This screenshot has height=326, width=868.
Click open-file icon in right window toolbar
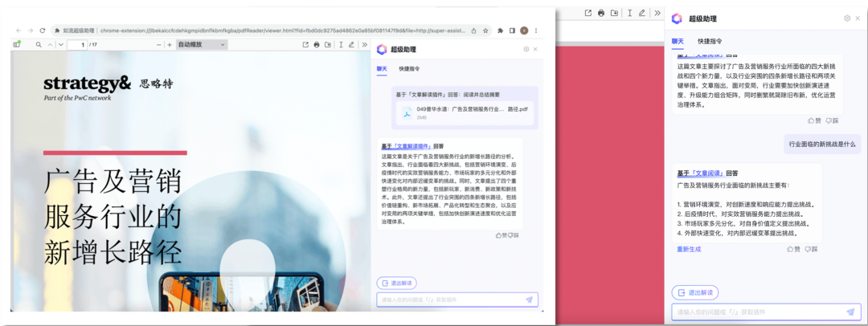(x=588, y=13)
